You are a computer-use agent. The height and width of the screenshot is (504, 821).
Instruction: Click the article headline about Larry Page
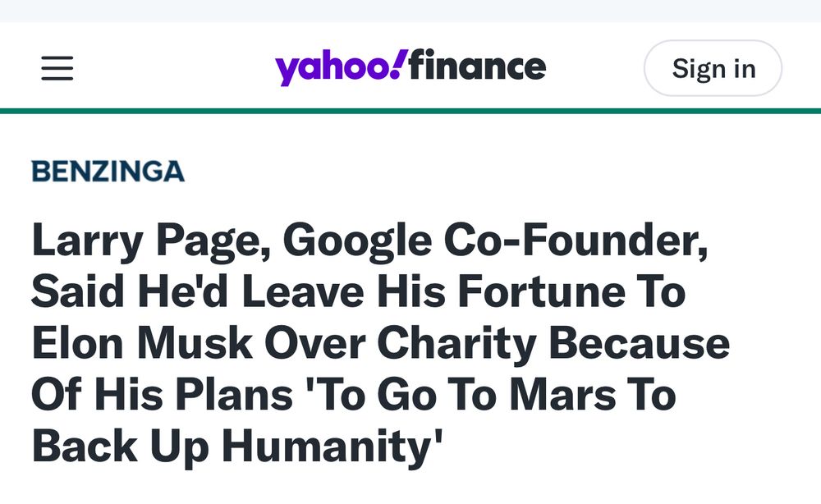point(369,343)
